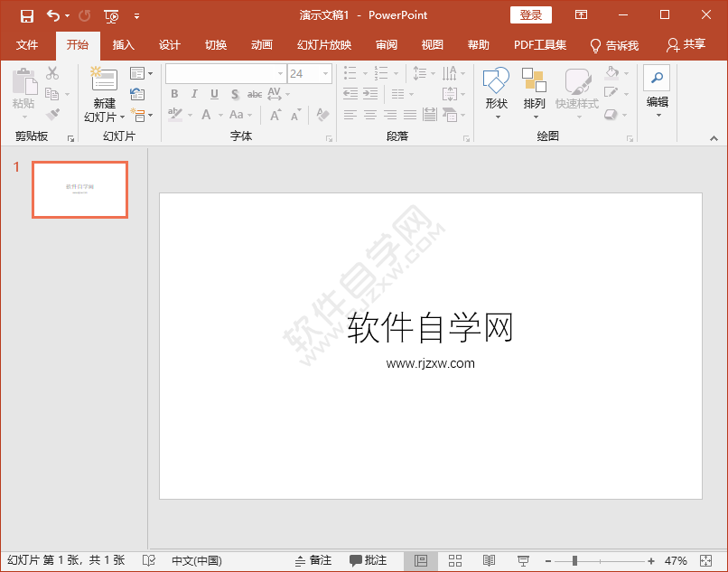Click the Arrange (排列) icon
The width and height of the screenshot is (728, 572).
coord(534,81)
